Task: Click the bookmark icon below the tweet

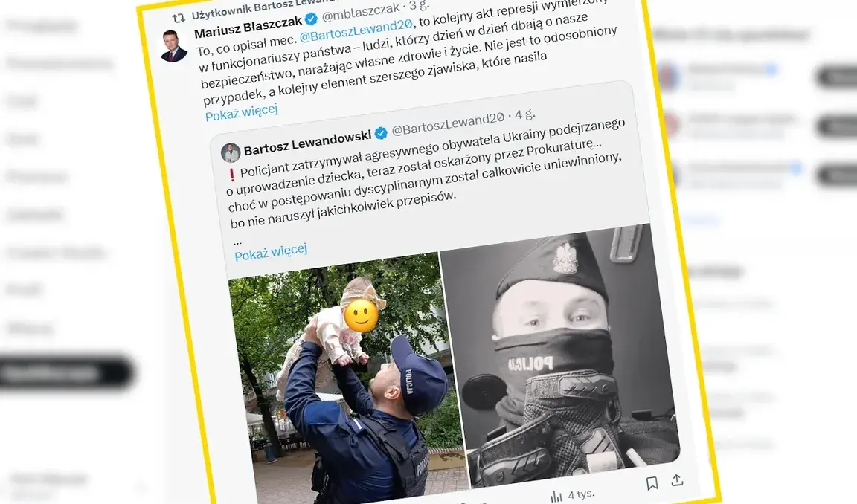Action: (x=652, y=483)
